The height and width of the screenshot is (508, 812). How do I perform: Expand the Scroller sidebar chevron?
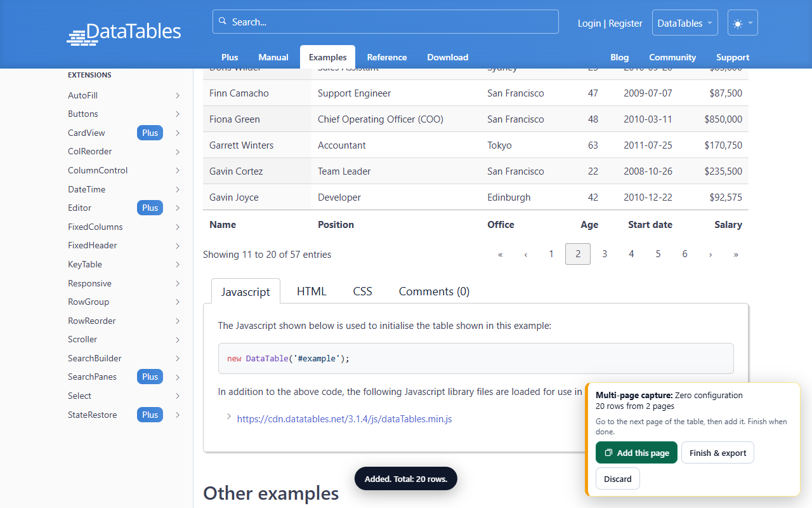178,340
